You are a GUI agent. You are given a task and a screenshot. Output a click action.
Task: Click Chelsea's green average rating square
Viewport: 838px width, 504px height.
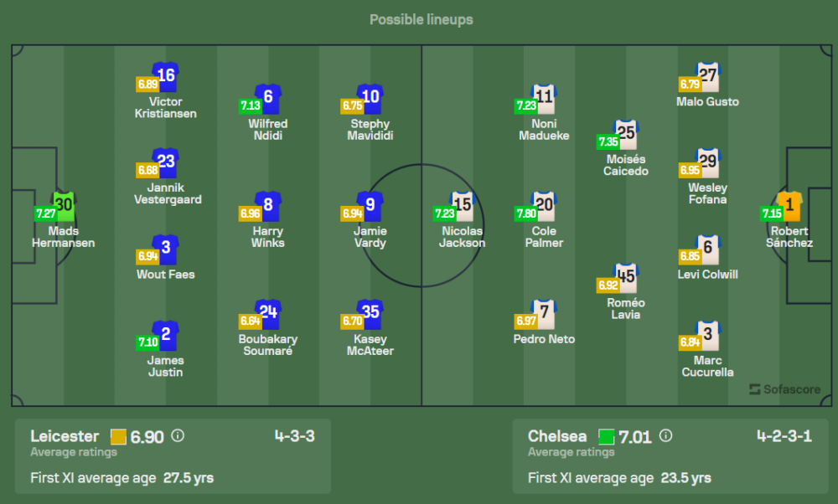tap(606, 437)
